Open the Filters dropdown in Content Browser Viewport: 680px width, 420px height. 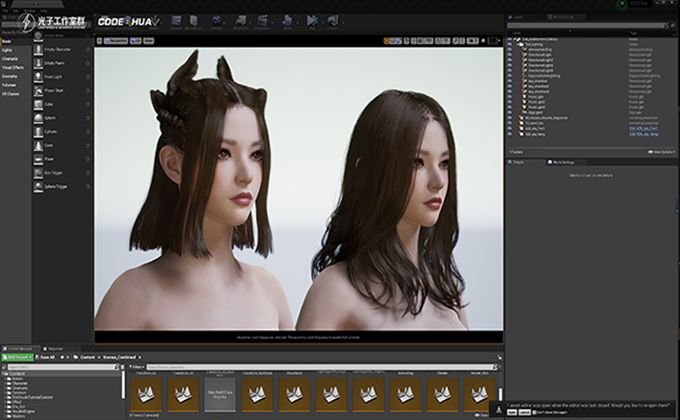tap(136, 367)
